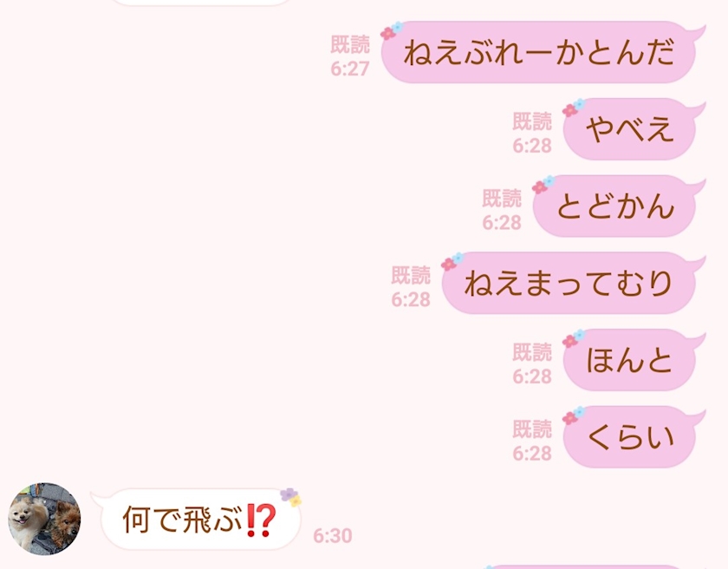Click flower decoration on やべえ bubble
The image size is (728, 569).
[x=574, y=108]
